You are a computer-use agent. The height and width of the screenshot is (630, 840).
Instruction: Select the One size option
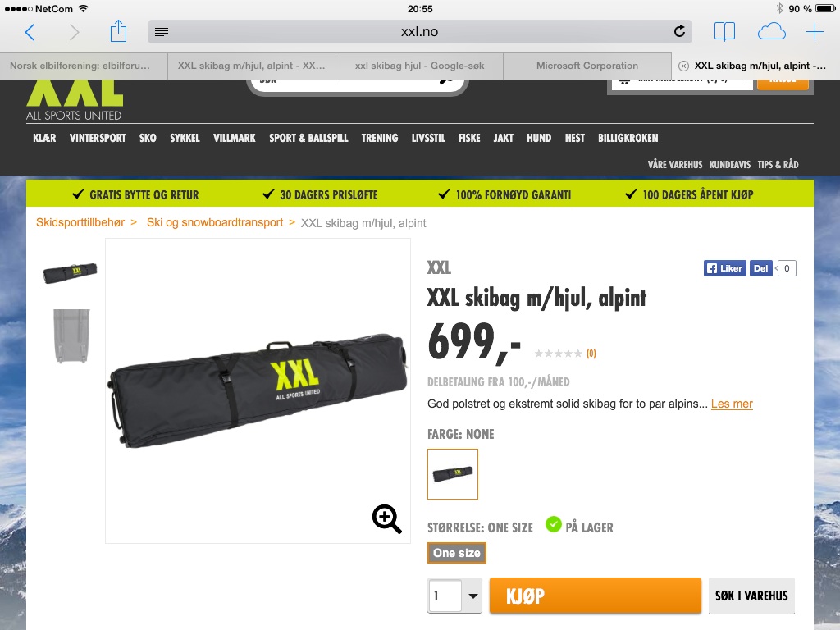[x=456, y=553]
